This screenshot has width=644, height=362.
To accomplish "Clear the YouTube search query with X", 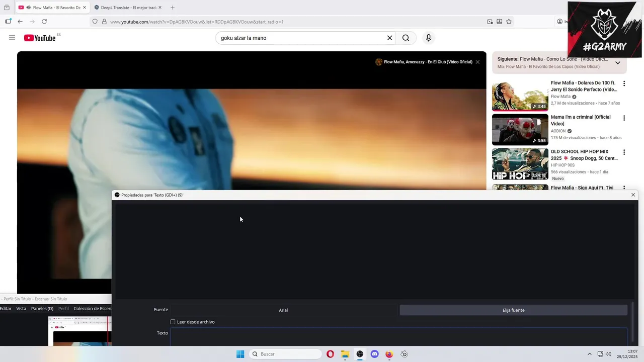I will click(389, 38).
